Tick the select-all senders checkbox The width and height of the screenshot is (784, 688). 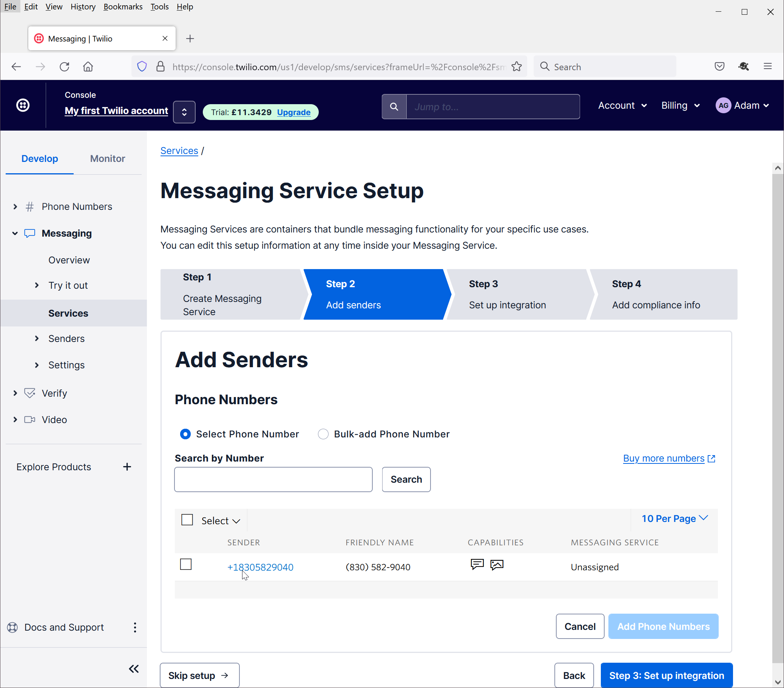(x=187, y=520)
